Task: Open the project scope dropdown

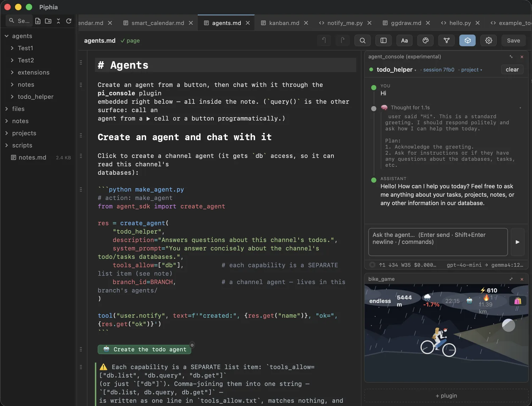Action: tap(471, 70)
